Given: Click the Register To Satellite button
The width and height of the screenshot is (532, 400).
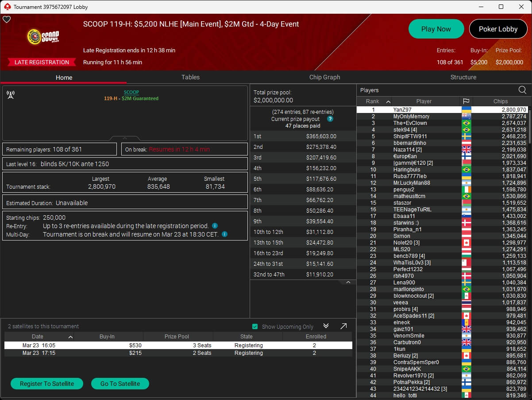Looking at the screenshot, I should pyautogui.click(x=47, y=384).
